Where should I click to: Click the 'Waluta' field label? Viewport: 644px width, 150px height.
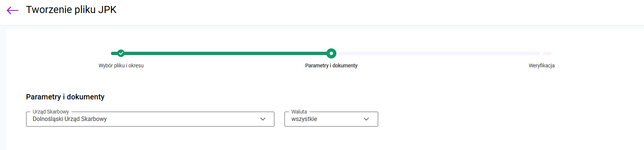tap(299, 112)
